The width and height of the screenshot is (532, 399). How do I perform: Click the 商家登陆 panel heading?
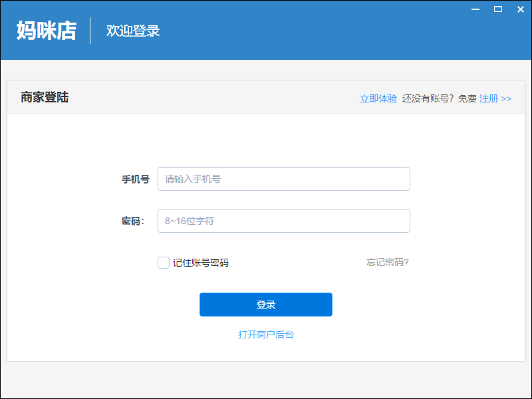pyautogui.click(x=45, y=98)
